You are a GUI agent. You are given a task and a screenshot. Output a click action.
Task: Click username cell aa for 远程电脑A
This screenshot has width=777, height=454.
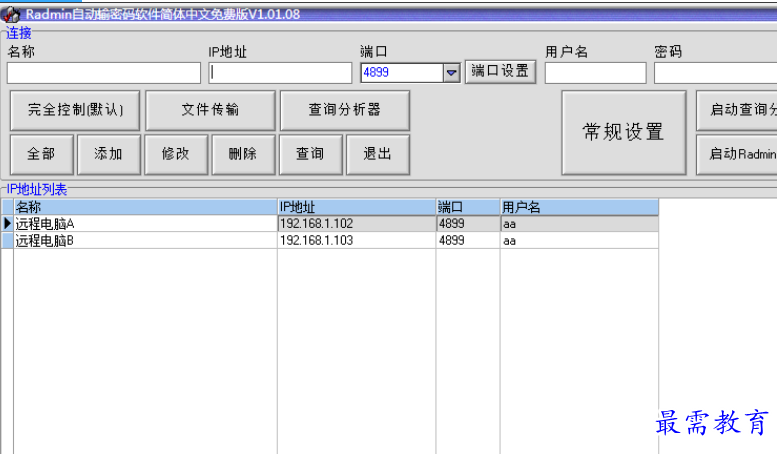pos(579,224)
